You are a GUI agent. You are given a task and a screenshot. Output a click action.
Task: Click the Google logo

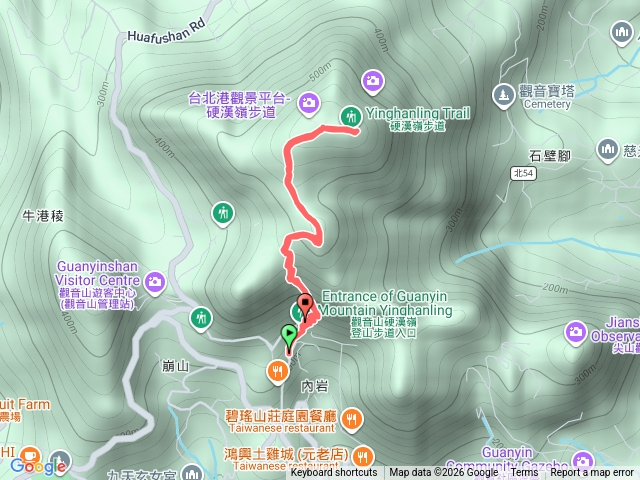tap(38, 466)
